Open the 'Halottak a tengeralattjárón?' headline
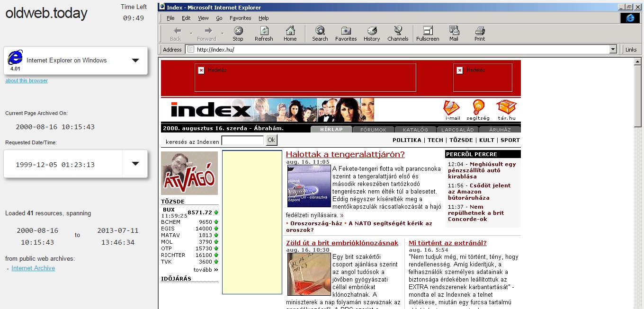Image resolution: width=644 pixels, height=309 pixels. tap(345, 154)
